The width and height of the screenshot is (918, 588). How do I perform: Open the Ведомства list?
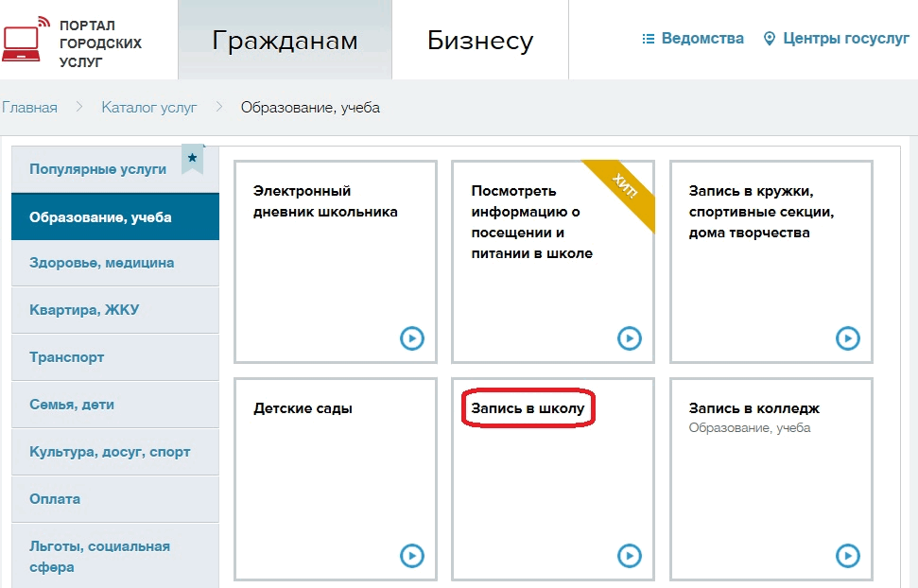click(x=693, y=39)
